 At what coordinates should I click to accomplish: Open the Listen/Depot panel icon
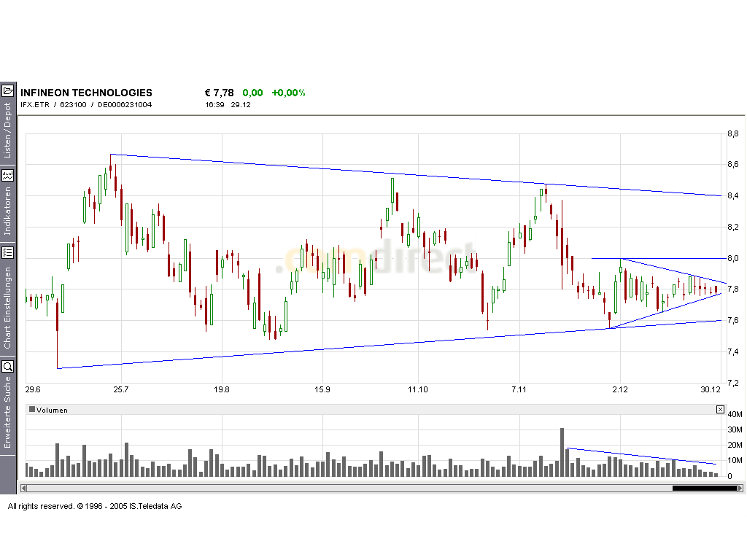click(x=9, y=91)
